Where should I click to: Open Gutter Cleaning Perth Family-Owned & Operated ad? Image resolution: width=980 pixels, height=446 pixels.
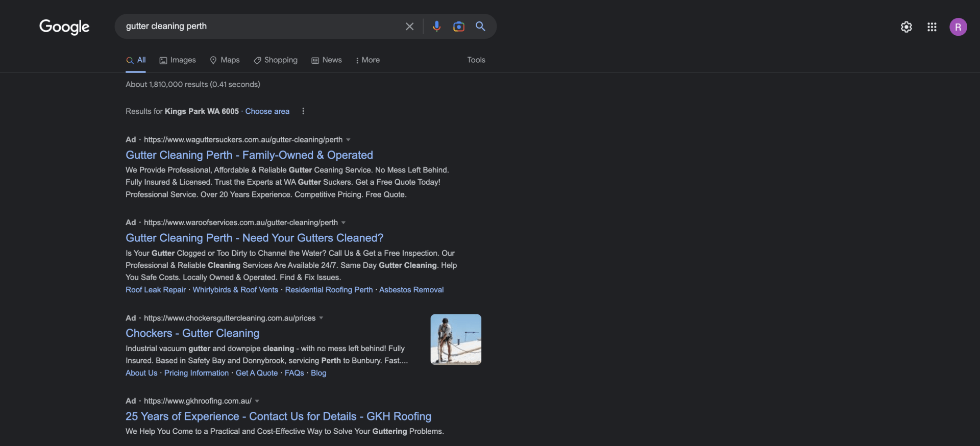point(249,155)
